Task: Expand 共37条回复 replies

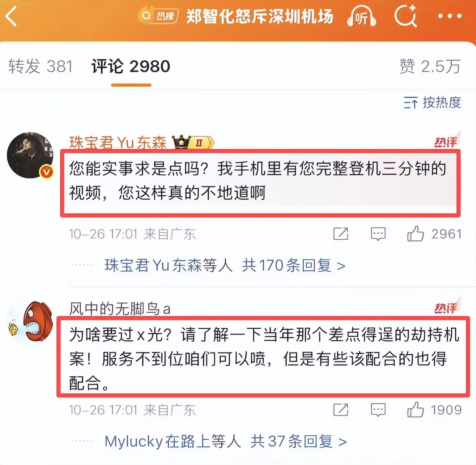Action: (x=298, y=441)
